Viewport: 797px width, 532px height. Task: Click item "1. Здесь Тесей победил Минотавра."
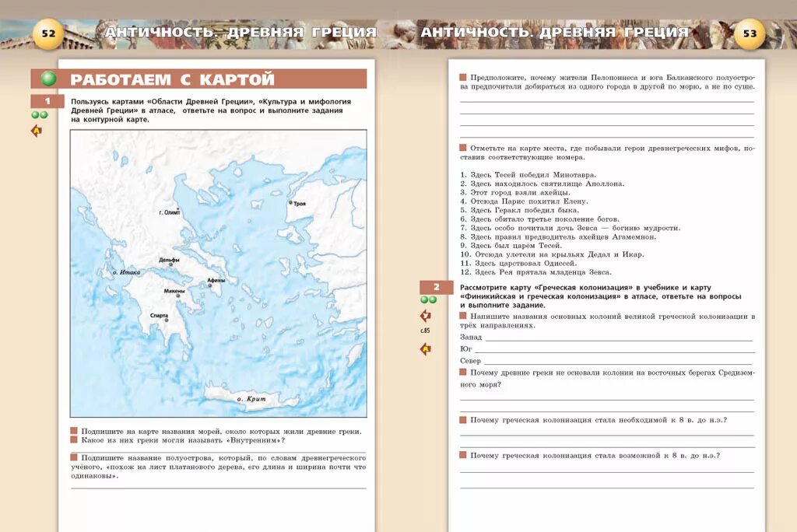click(x=528, y=175)
